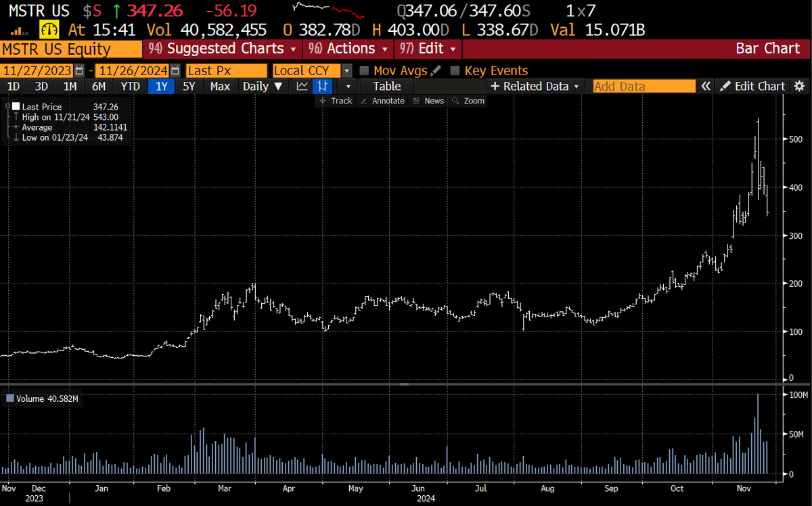812x506 pixels.
Task: Select the 1M time range
Action: coord(70,86)
